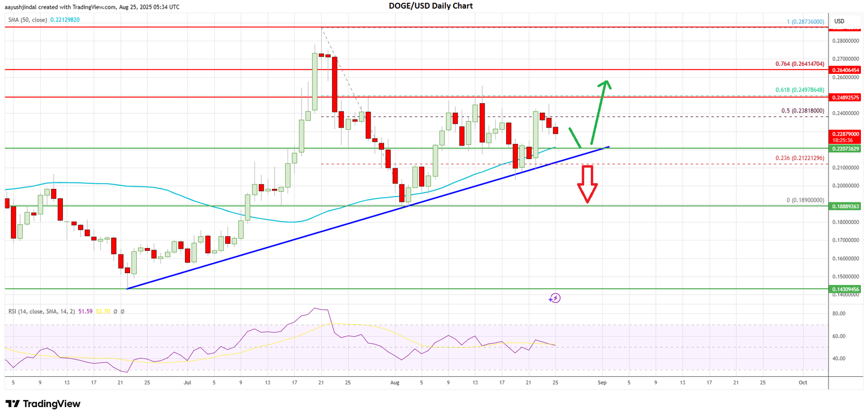Click the purple lightning event icon
The height and width of the screenshot is (418, 868).
click(554, 298)
